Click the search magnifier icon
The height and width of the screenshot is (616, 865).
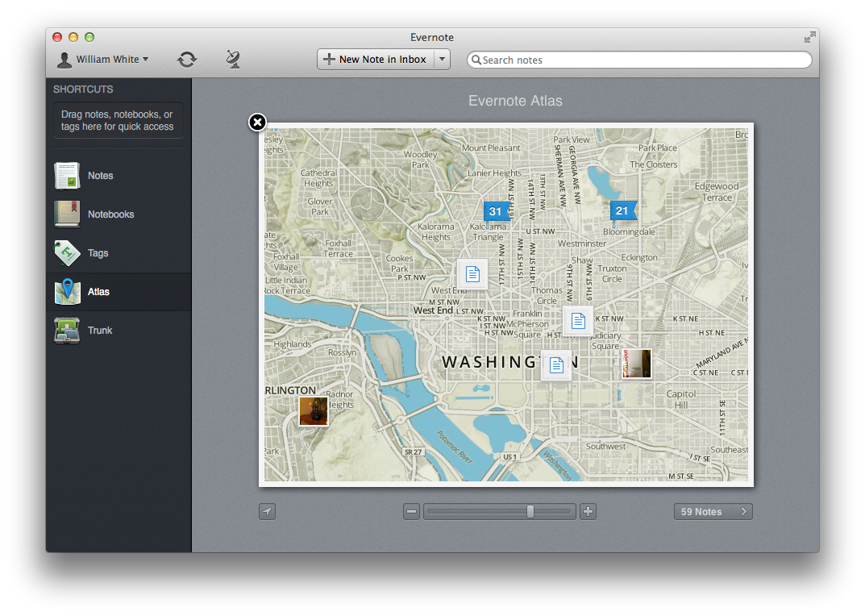click(476, 60)
